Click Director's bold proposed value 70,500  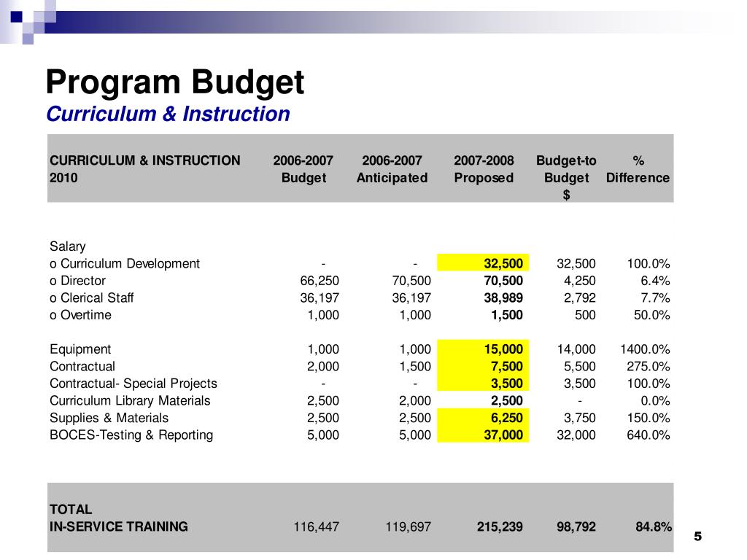point(503,281)
